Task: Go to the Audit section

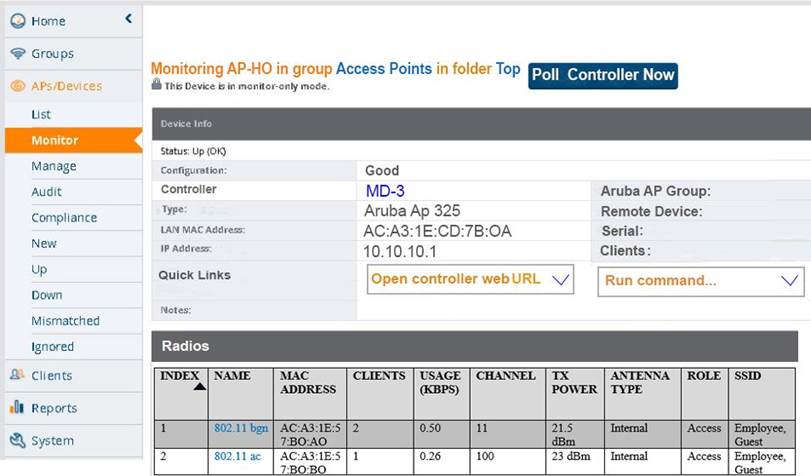Action: point(46,192)
